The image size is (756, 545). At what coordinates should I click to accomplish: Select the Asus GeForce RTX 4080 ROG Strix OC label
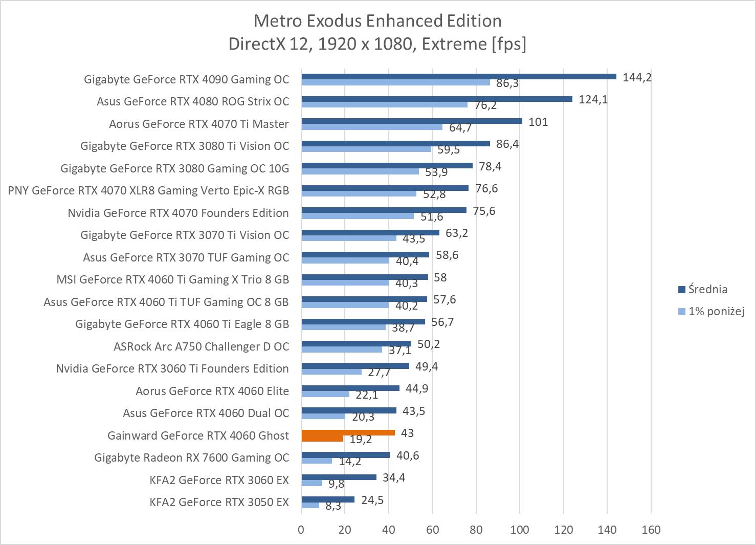click(193, 101)
